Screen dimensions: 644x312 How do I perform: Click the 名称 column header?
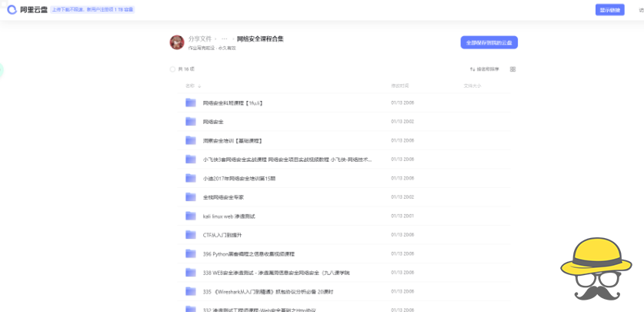[x=190, y=86]
